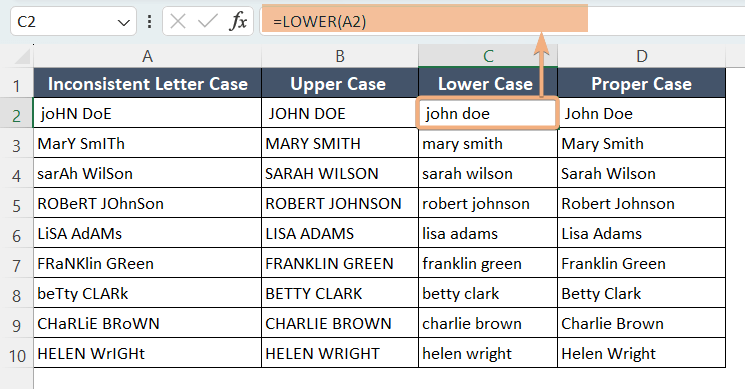The image size is (745, 389).
Task: Click the Name Box showing C2
Action: [x=73, y=21]
